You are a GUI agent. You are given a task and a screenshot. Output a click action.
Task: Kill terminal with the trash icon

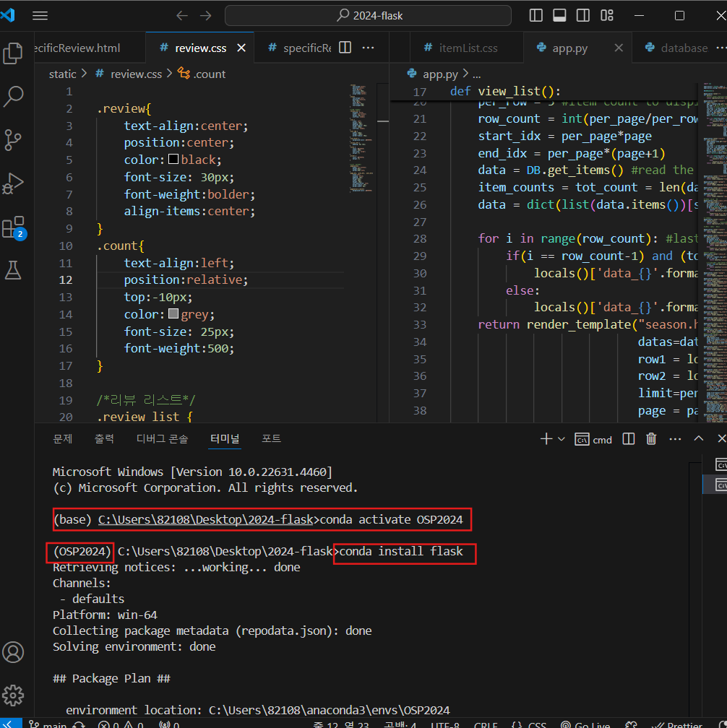point(651,439)
